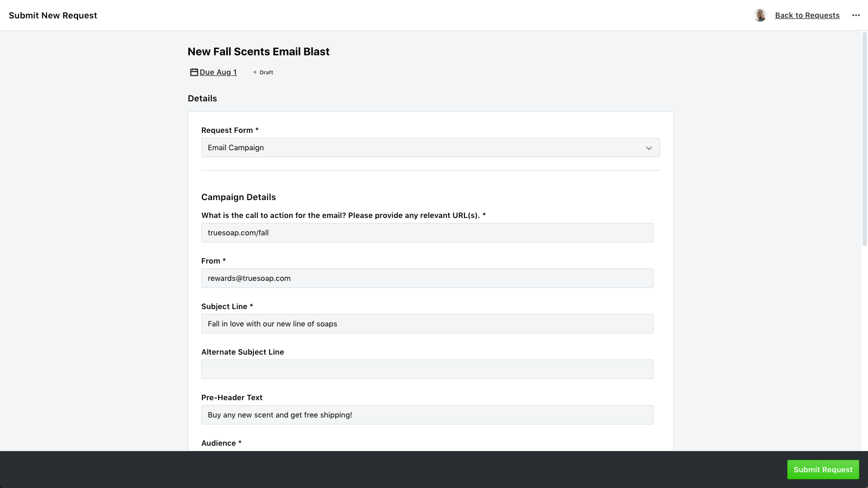Click the Details section heading
868x488 pixels.
click(x=202, y=98)
